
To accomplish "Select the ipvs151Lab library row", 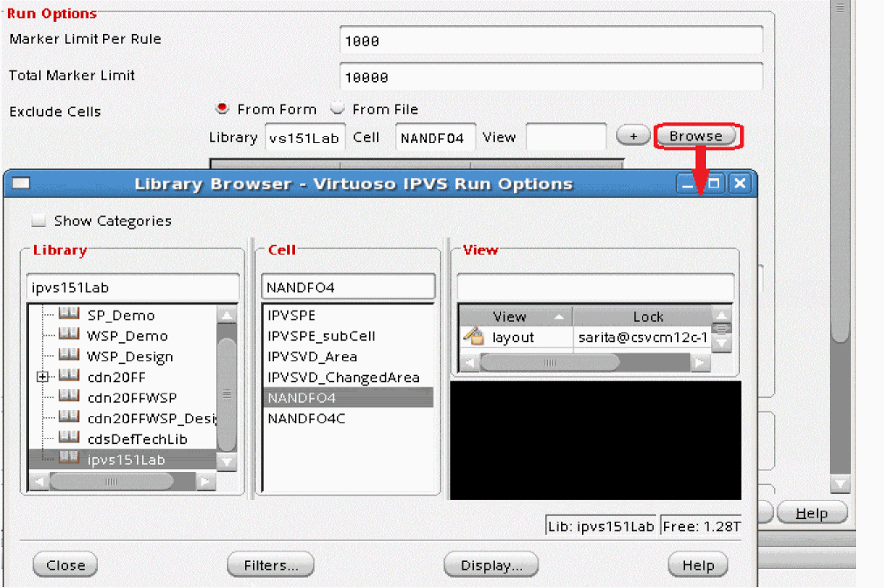I will click(x=122, y=460).
